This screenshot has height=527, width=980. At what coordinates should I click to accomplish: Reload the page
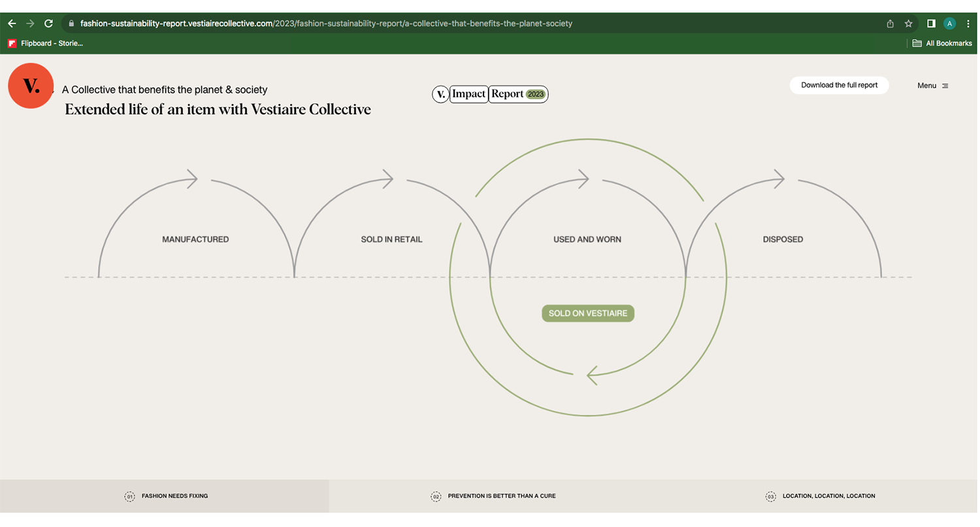pos(48,24)
